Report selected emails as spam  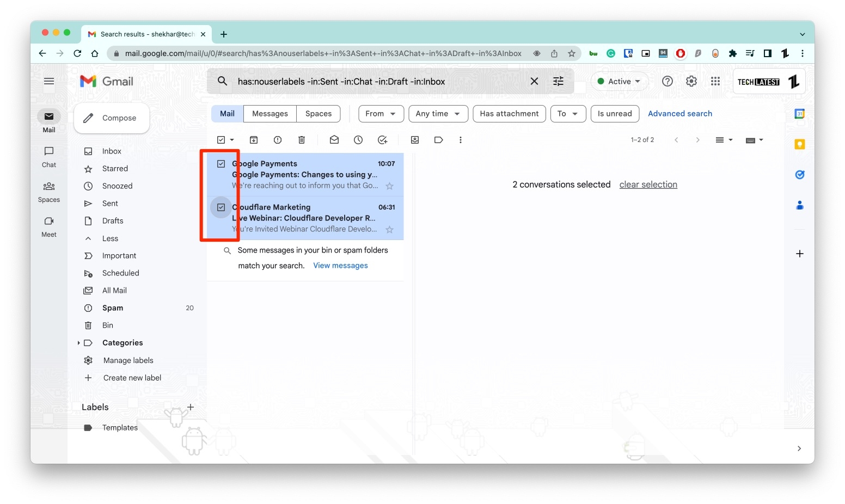278,140
